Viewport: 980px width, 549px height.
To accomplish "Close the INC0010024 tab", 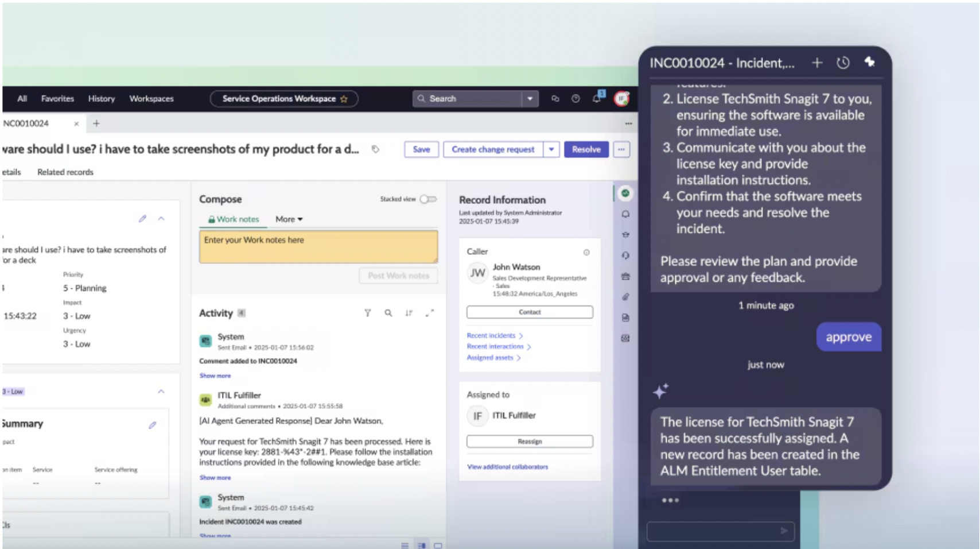I will pyautogui.click(x=76, y=123).
